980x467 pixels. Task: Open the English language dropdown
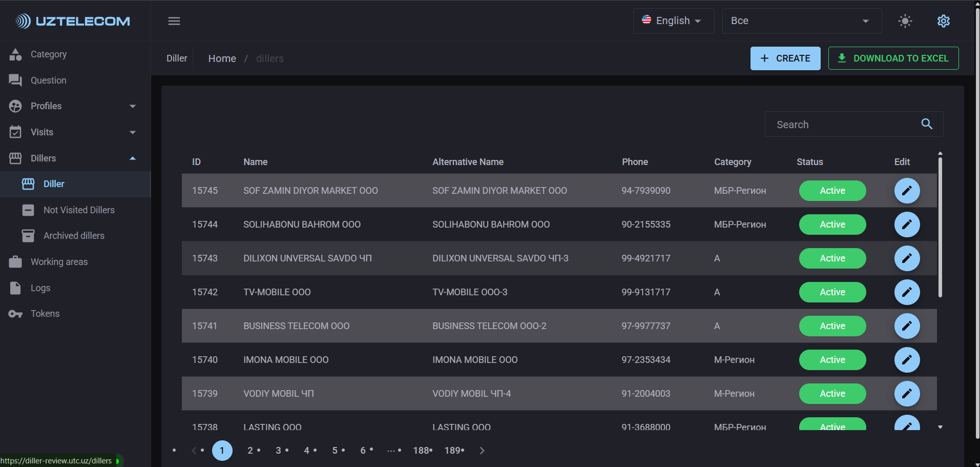point(673,21)
